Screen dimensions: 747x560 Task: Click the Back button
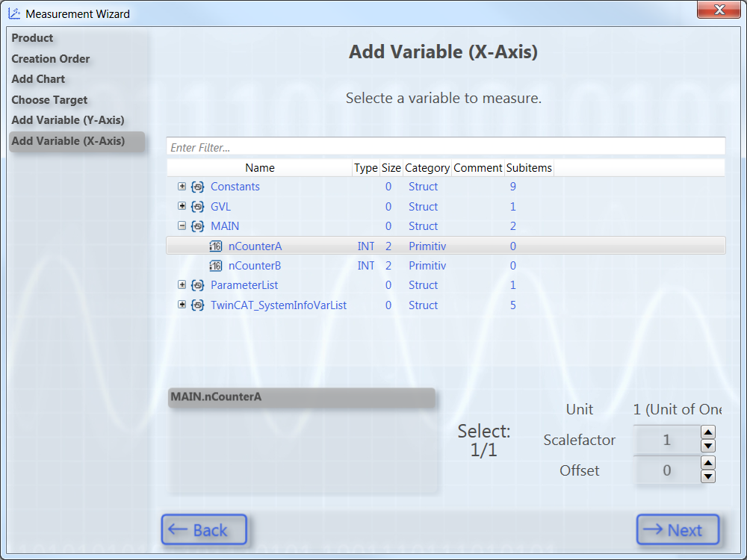[x=204, y=529]
